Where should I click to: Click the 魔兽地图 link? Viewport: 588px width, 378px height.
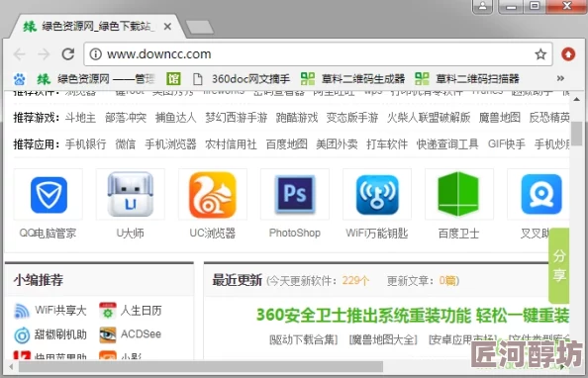[500, 118]
